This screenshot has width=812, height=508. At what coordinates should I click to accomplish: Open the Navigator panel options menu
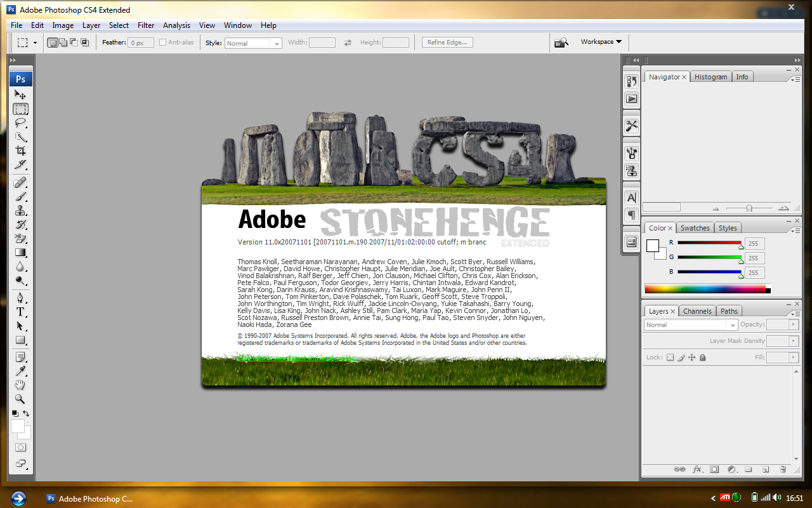(795, 79)
